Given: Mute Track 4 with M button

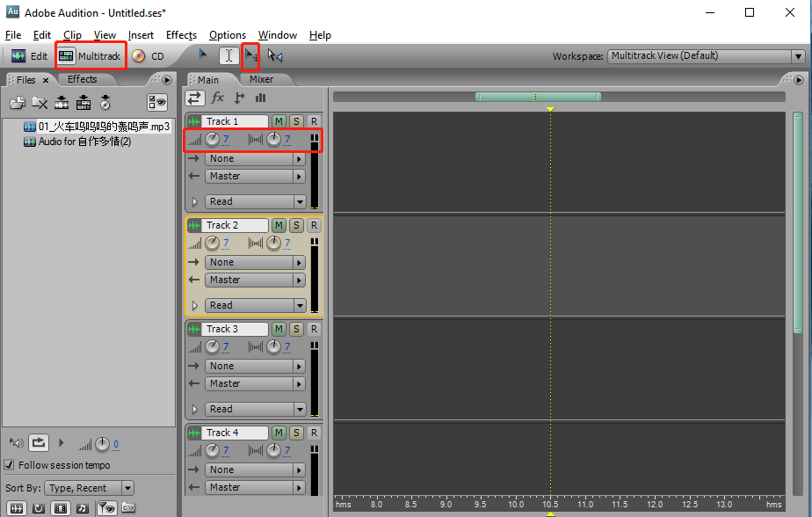Looking at the screenshot, I should pyautogui.click(x=279, y=433).
